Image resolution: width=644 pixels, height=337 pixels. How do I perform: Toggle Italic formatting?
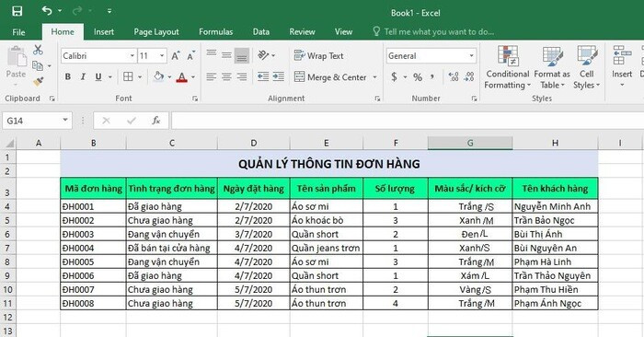(x=83, y=76)
